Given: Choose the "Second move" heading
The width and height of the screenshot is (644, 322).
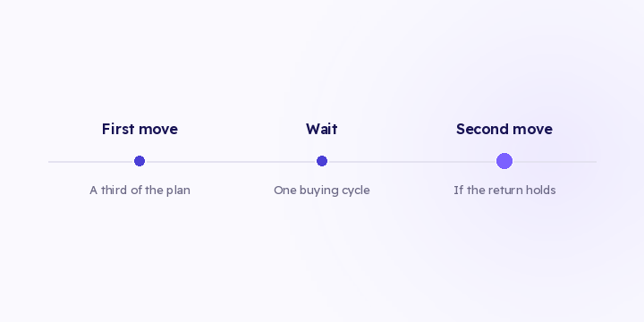Looking at the screenshot, I should pyautogui.click(x=504, y=129).
